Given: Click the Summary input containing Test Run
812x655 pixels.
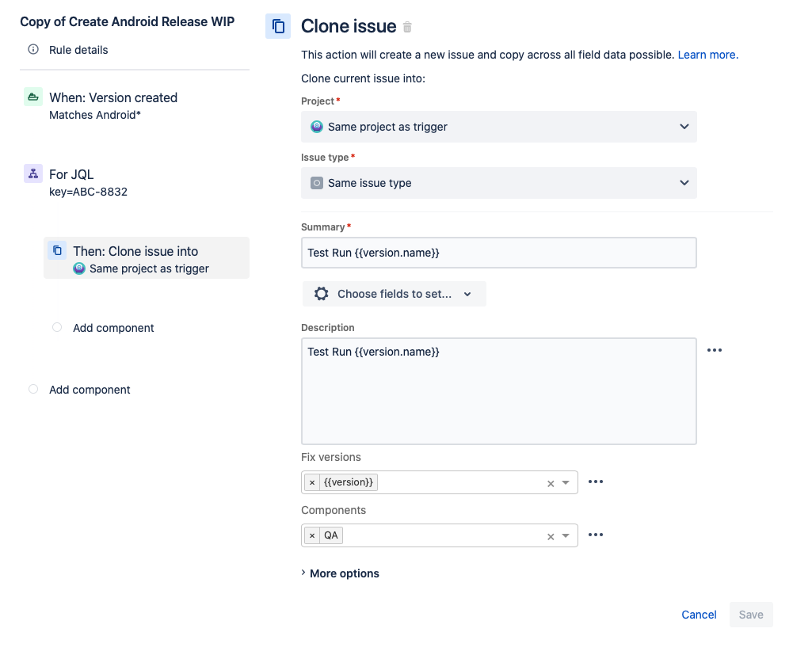Looking at the screenshot, I should click(498, 252).
